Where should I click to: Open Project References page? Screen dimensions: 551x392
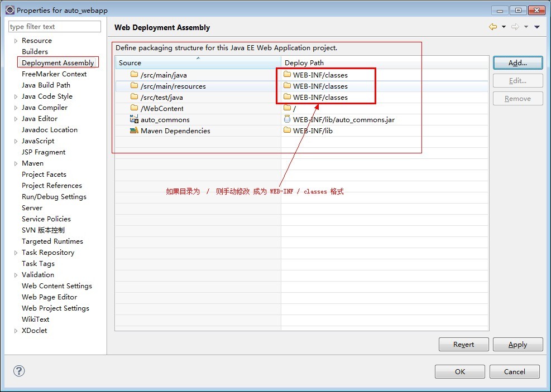tap(52, 186)
